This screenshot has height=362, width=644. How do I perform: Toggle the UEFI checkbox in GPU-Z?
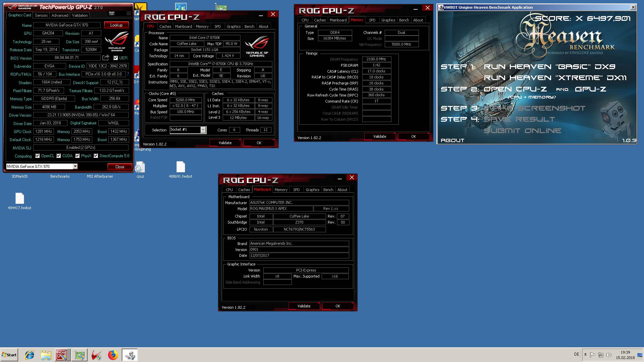[x=116, y=58]
